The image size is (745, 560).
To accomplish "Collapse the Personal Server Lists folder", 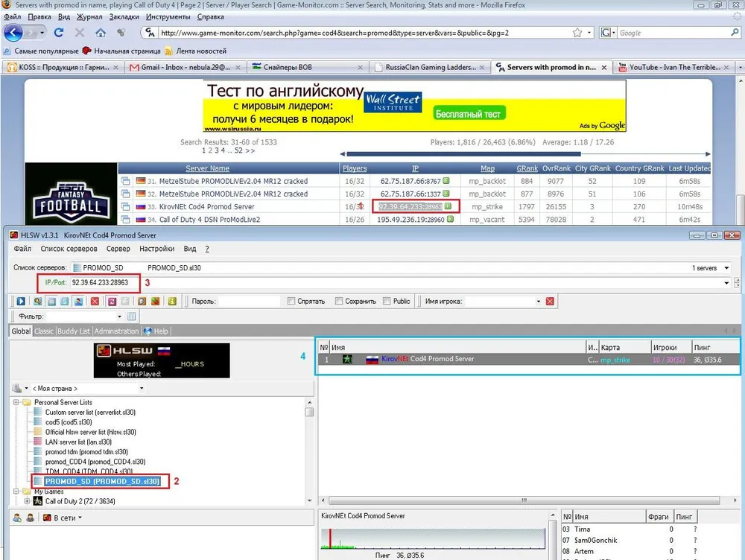I will 17,402.
